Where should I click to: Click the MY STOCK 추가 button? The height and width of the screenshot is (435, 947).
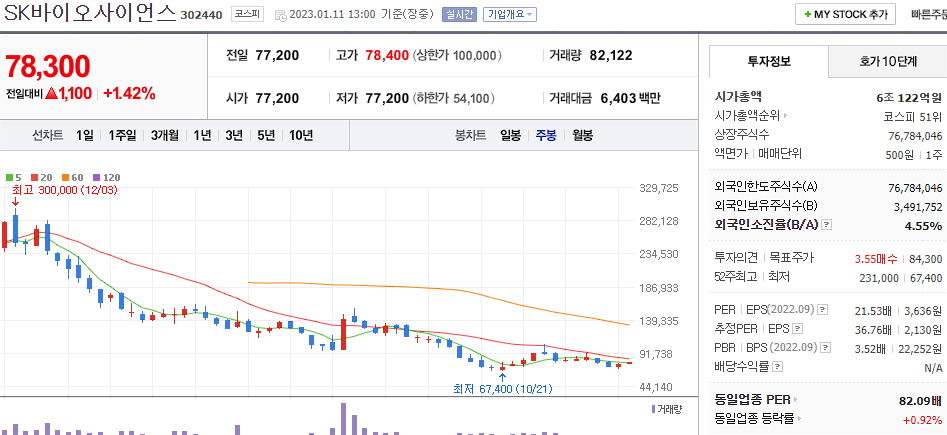(x=845, y=15)
